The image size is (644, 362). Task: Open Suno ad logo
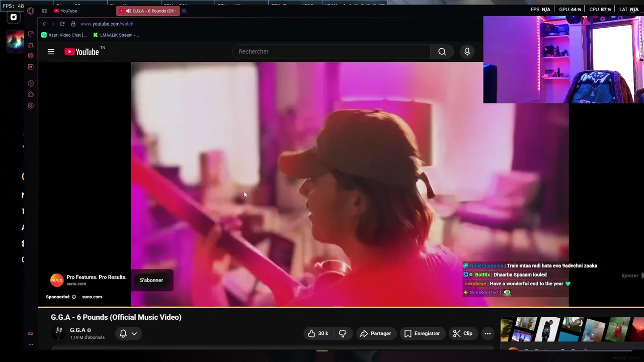point(57,280)
